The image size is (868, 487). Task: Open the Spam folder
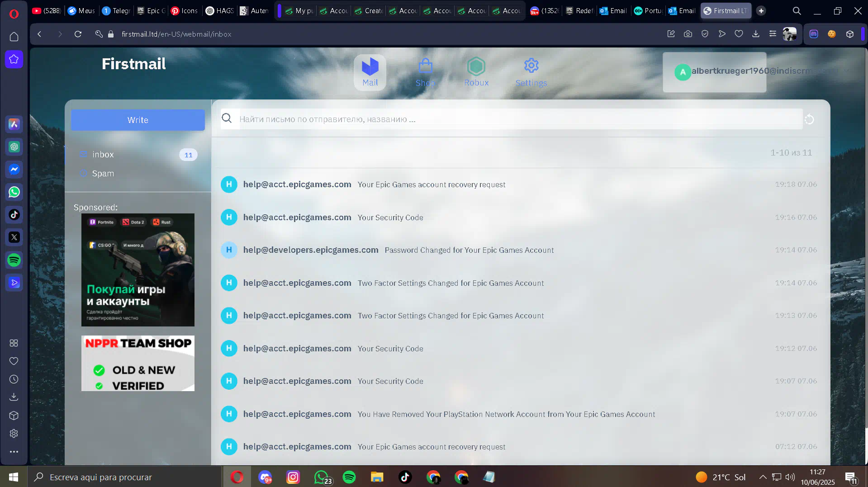[x=138, y=174]
